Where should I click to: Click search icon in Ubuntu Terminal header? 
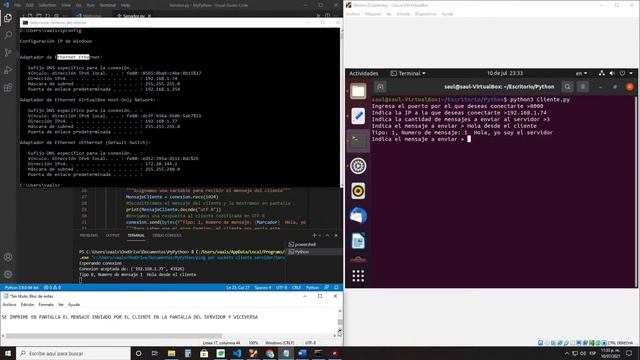(x=567, y=87)
